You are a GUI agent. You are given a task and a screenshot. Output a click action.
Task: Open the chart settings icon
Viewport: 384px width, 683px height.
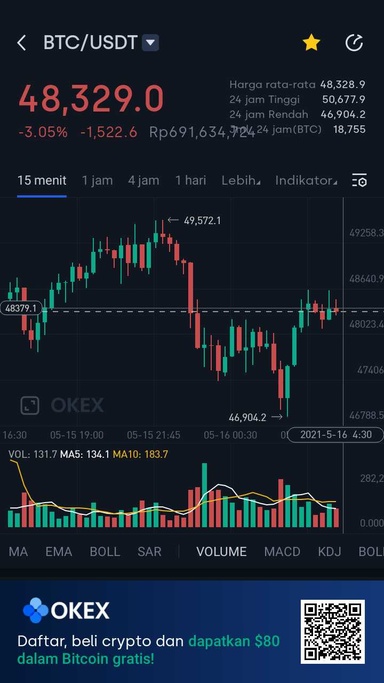[x=359, y=180]
